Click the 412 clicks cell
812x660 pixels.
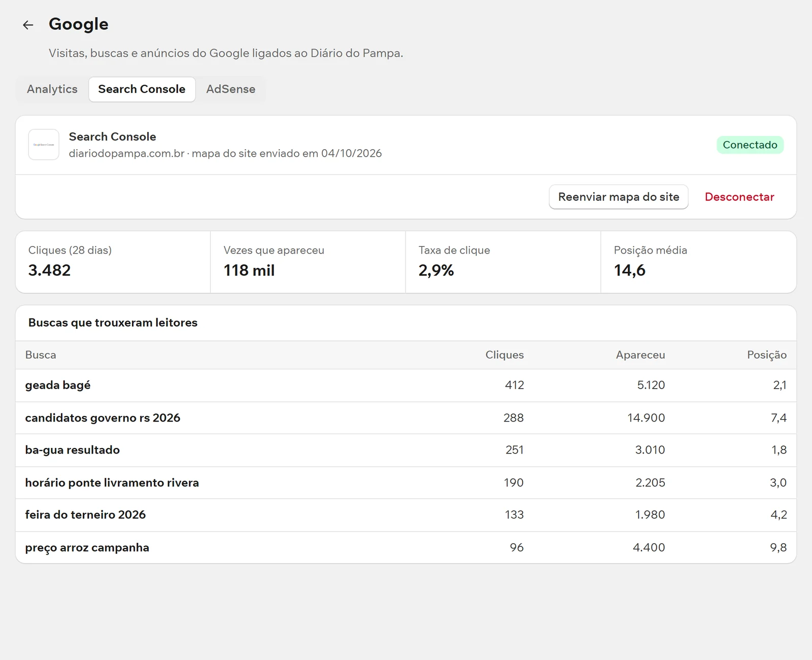coord(515,386)
